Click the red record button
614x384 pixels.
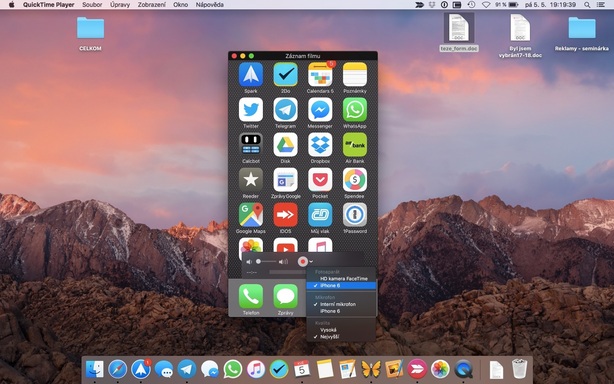[x=302, y=261]
